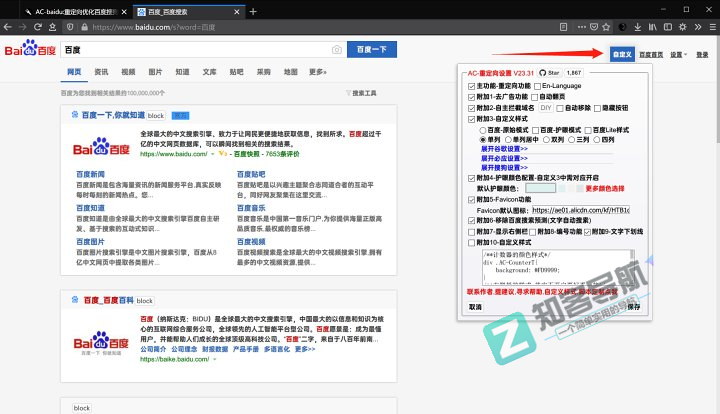The height and width of the screenshot is (414, 720).
Task: Bookmark this page with the star icon
Action: pos(606,27)
